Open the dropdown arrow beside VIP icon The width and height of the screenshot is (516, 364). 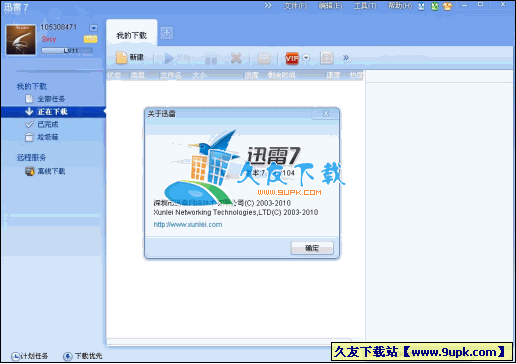306,58
